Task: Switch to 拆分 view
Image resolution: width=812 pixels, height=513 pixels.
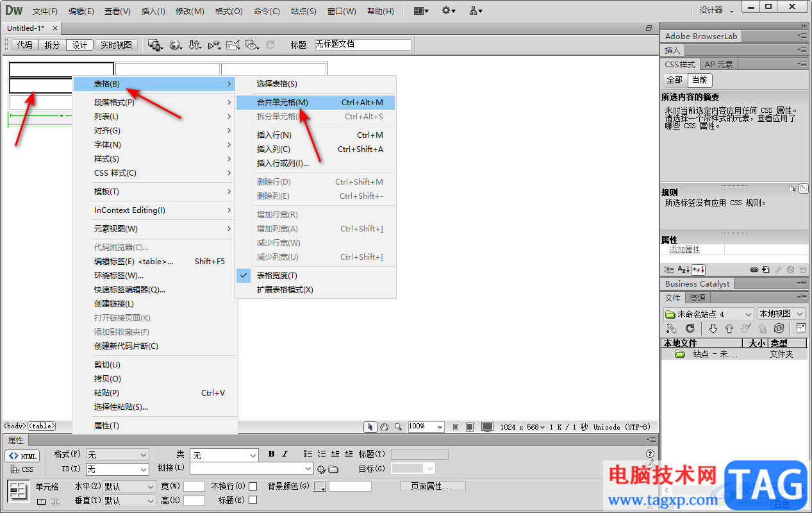Action: (x=53, y=45)
